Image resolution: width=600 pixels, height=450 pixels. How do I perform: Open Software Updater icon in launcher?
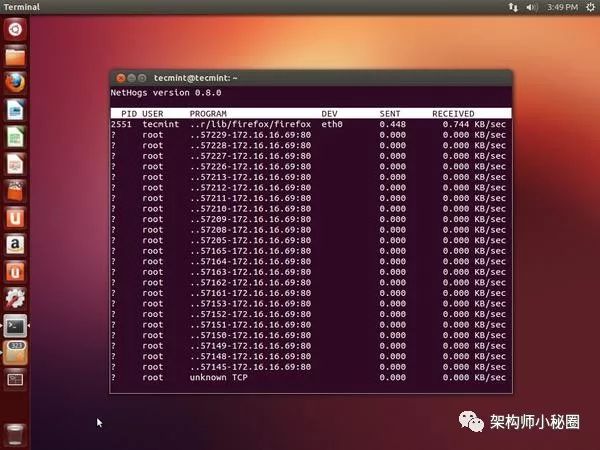pyautogui.click(x=15, y=353)
